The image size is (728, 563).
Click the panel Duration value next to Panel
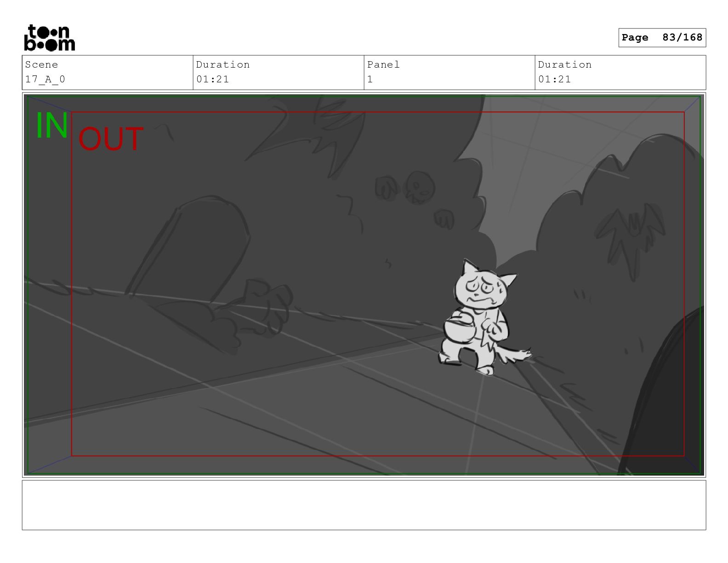tap(554, 79)
